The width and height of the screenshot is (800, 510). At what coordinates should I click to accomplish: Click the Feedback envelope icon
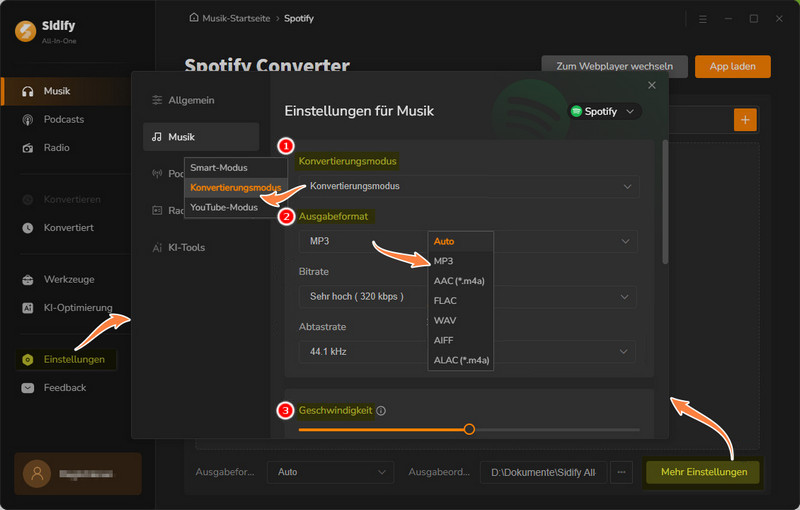28,388
